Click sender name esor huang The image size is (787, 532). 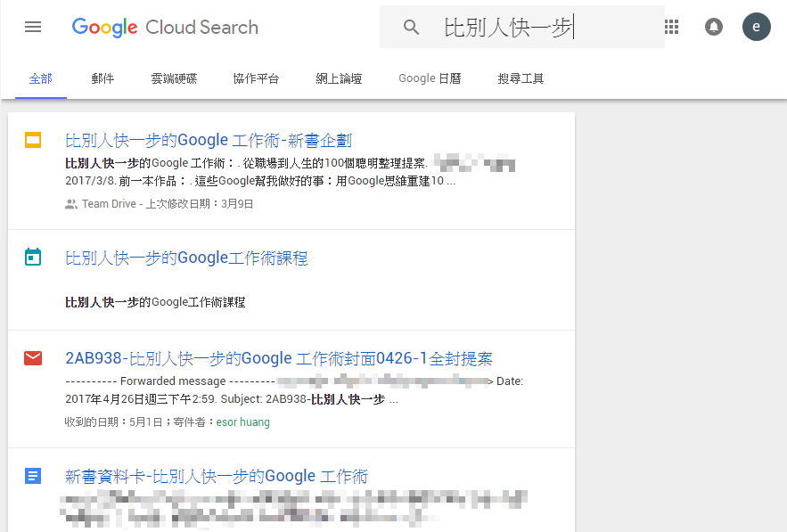(x=243, y=422)
